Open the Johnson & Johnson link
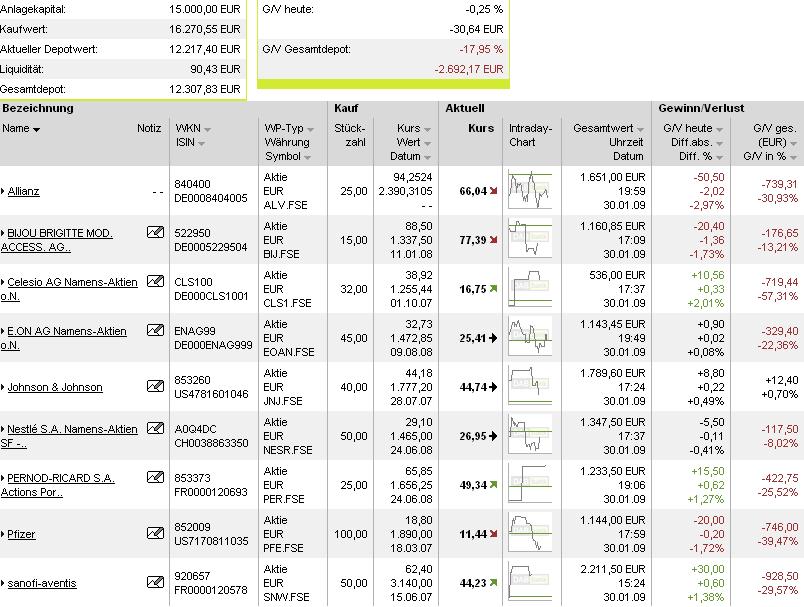804x607 pixels. (55, 387)
